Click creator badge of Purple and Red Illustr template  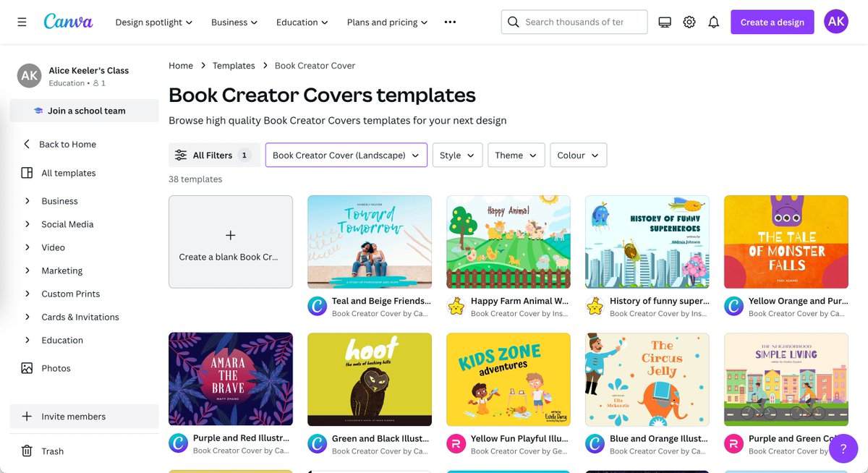(179, 443)
